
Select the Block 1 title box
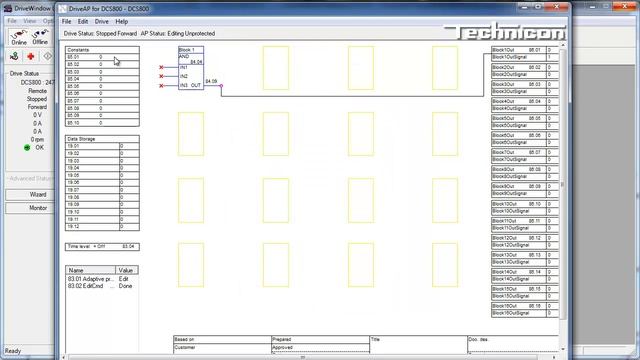click(191, 50)
